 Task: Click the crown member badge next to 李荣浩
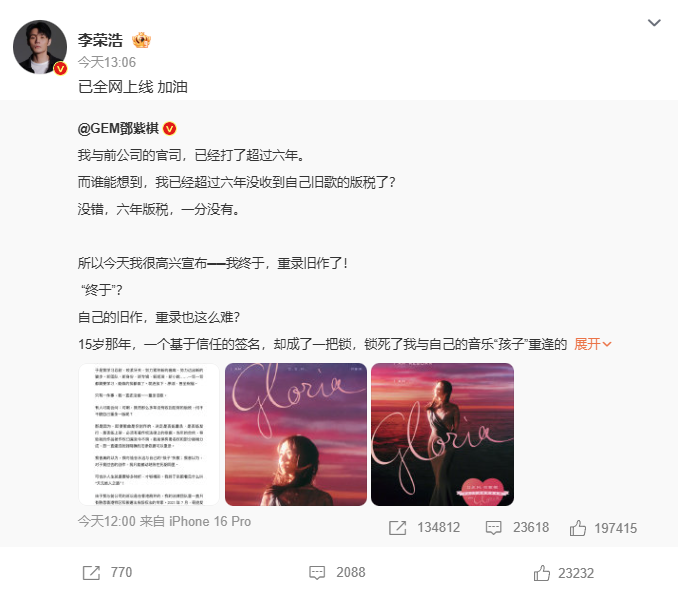[141, 41]
